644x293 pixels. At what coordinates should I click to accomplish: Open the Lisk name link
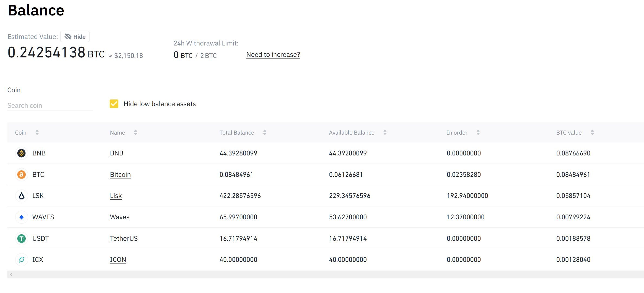click(116, 196)
